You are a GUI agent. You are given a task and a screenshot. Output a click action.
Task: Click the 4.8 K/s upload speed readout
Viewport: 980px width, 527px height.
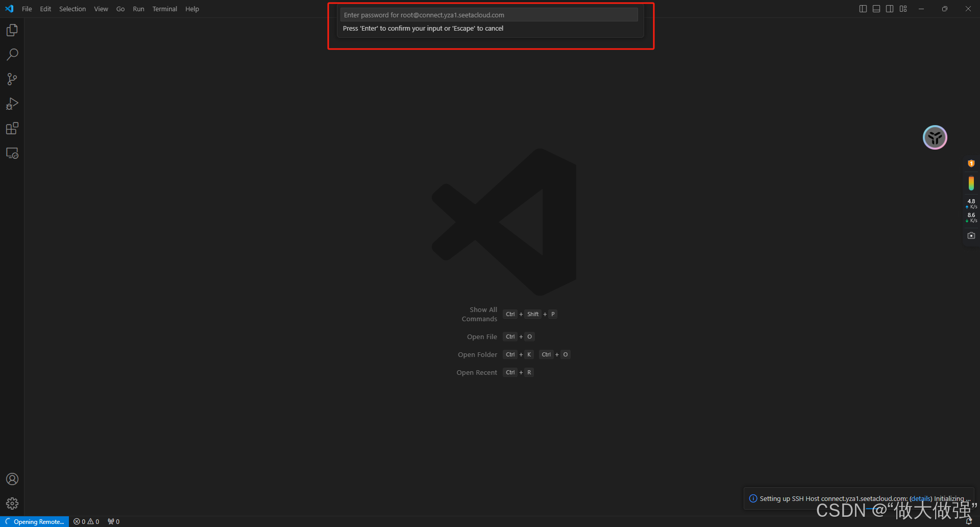coord(971,204)
